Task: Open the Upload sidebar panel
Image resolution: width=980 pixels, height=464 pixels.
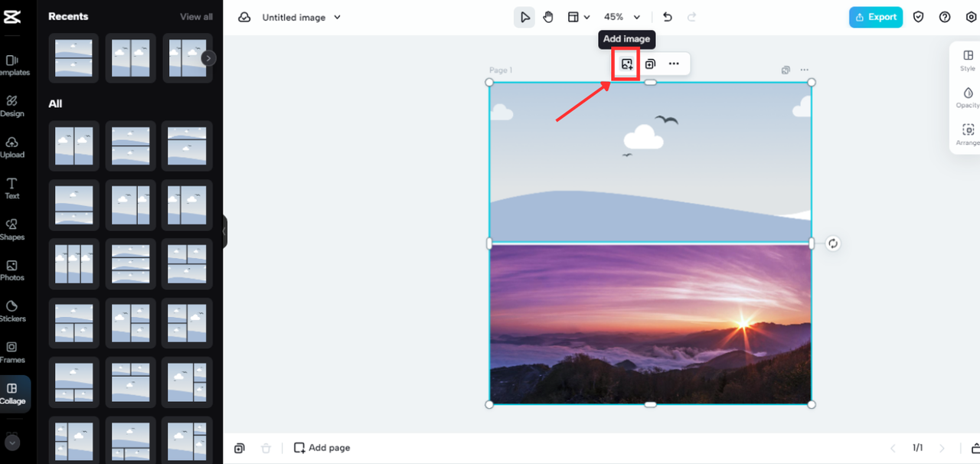Action: pyautogui.click(x=12, y=148)
